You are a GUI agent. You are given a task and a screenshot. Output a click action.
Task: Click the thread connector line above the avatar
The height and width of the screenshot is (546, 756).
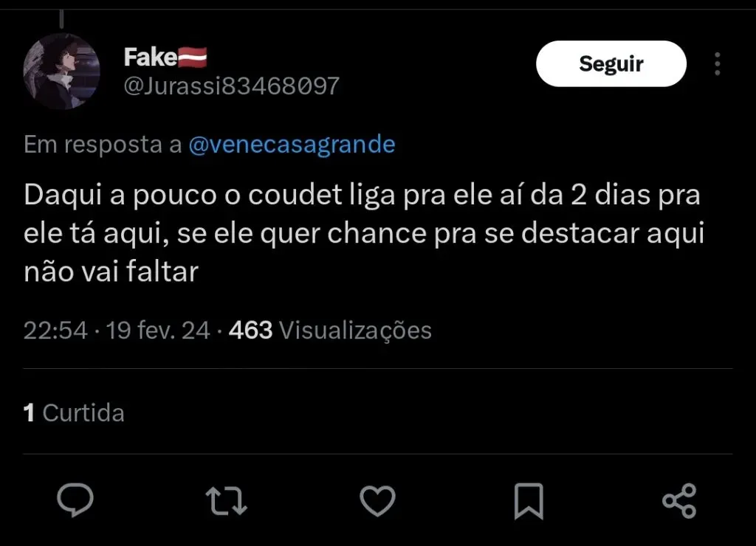tap(62, 18)
